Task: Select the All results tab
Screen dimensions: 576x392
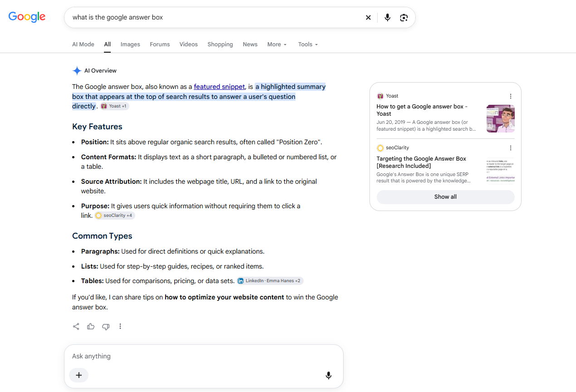Action: point(107,44)
